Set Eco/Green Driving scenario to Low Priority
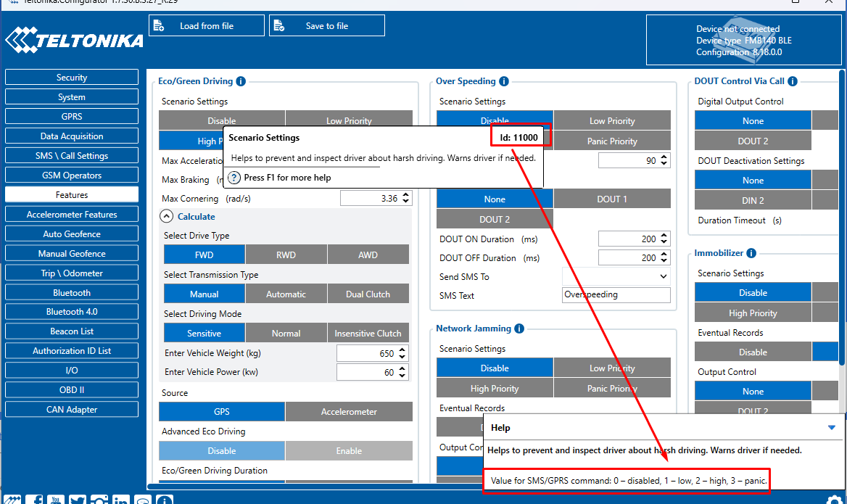 (349, 120)
